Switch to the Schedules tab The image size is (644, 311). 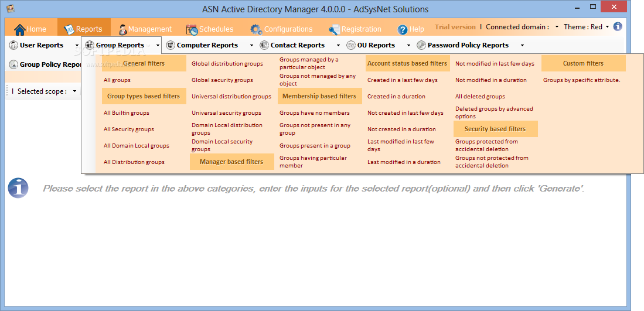pyautogui.click(x=210, y=29)
